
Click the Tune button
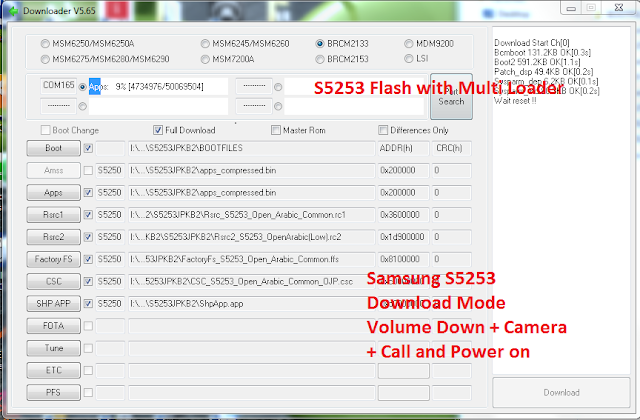point(53,348)
